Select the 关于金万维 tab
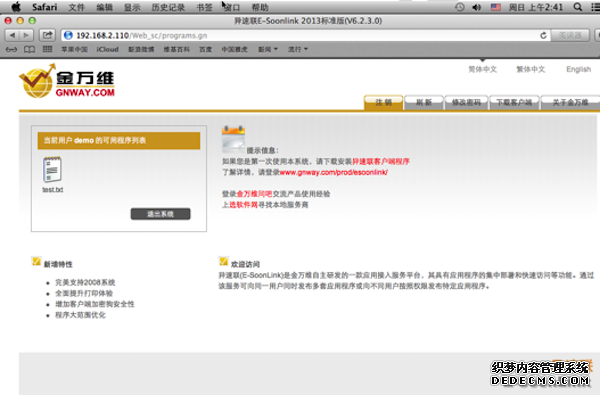 (570, 103)
